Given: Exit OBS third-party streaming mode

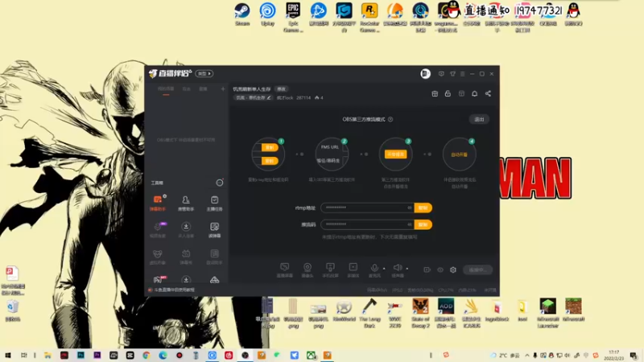Looking at the screenshot, I should click(x=479, y=119).
